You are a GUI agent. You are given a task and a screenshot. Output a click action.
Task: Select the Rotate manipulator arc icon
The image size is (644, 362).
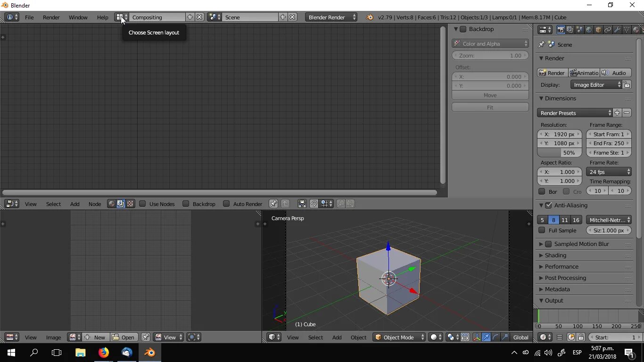coord(495,337)
